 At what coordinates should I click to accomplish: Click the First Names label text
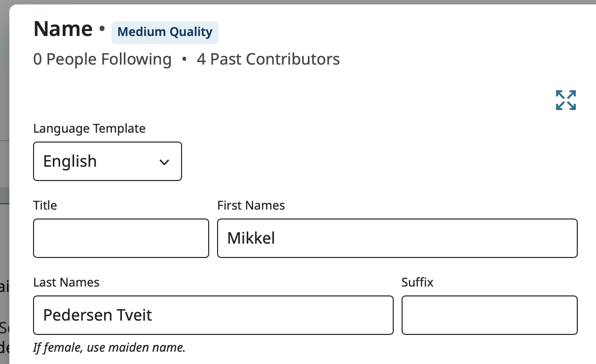pos(251,205)
